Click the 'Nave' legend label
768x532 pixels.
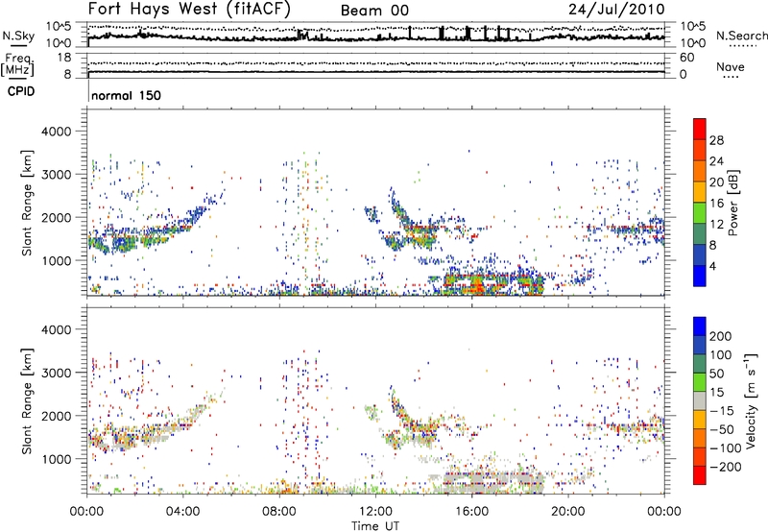coord(731,66)
